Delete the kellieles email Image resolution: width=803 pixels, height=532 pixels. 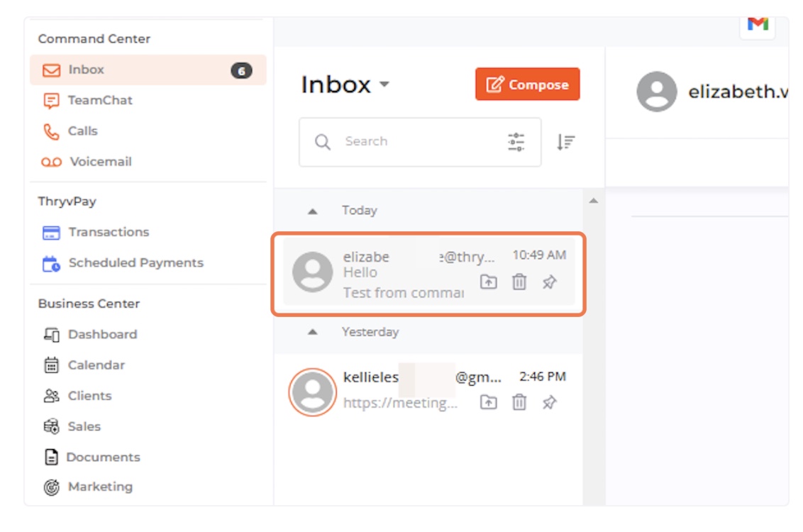[x=519, y=402]
